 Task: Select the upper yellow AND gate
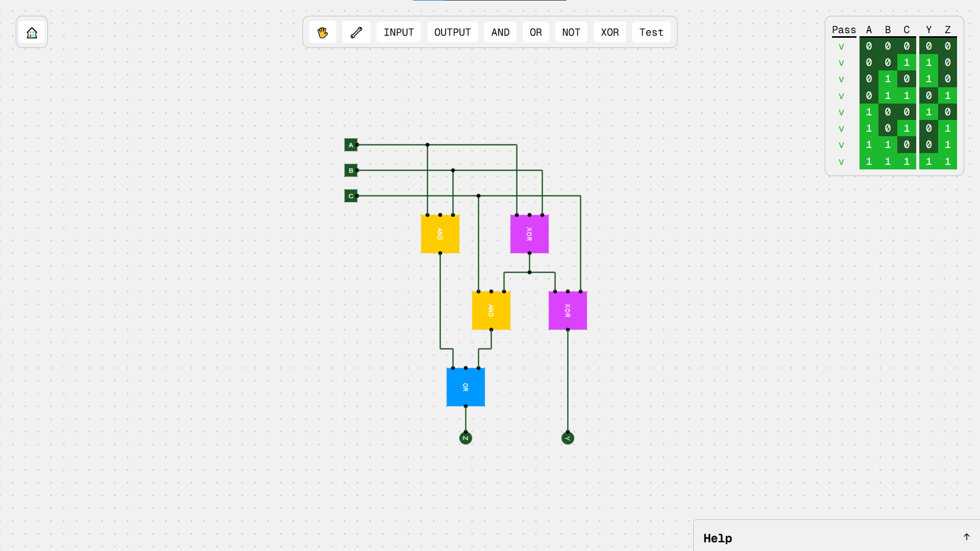tap(440, 234)
